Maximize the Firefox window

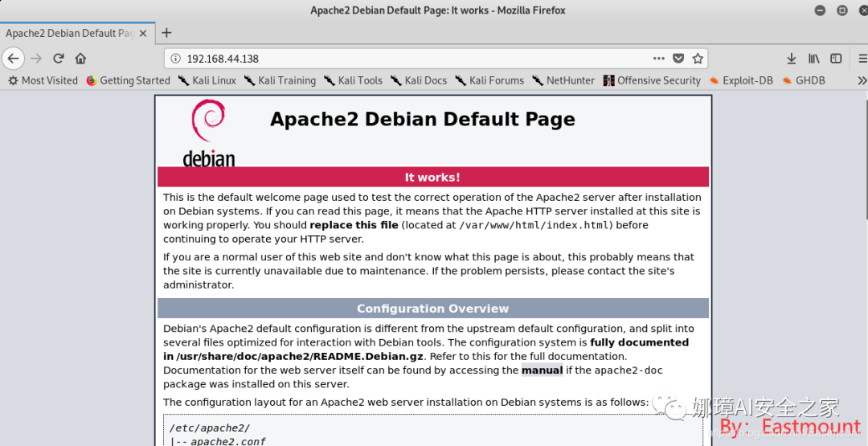coord(842,10)
